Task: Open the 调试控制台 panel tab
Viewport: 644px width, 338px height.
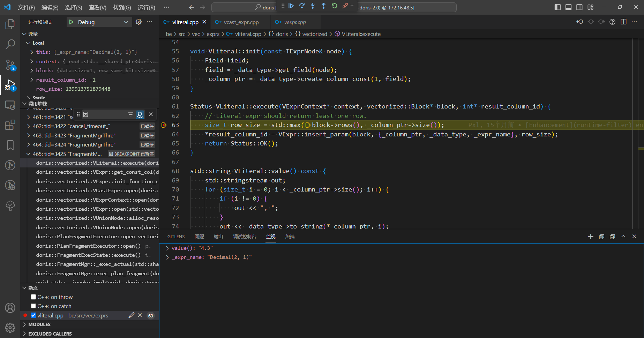Action: [x=245, y=236]
